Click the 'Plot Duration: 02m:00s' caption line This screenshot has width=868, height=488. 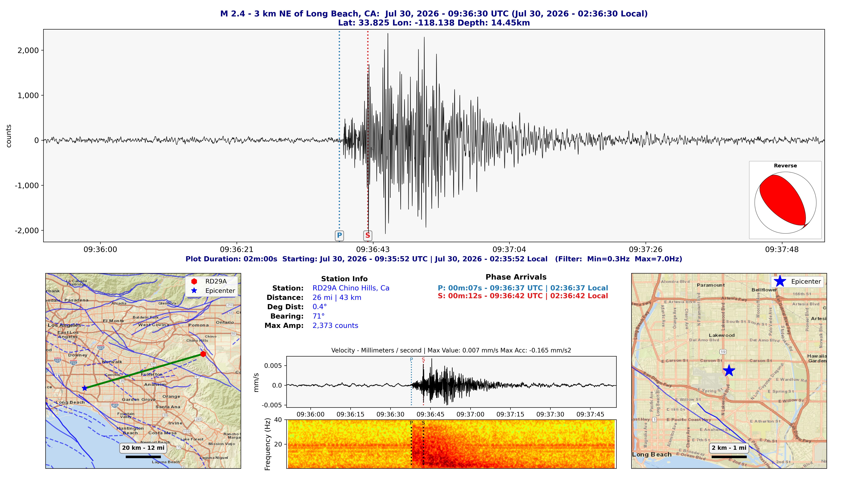pyautogui.click(x=434, y=259)
